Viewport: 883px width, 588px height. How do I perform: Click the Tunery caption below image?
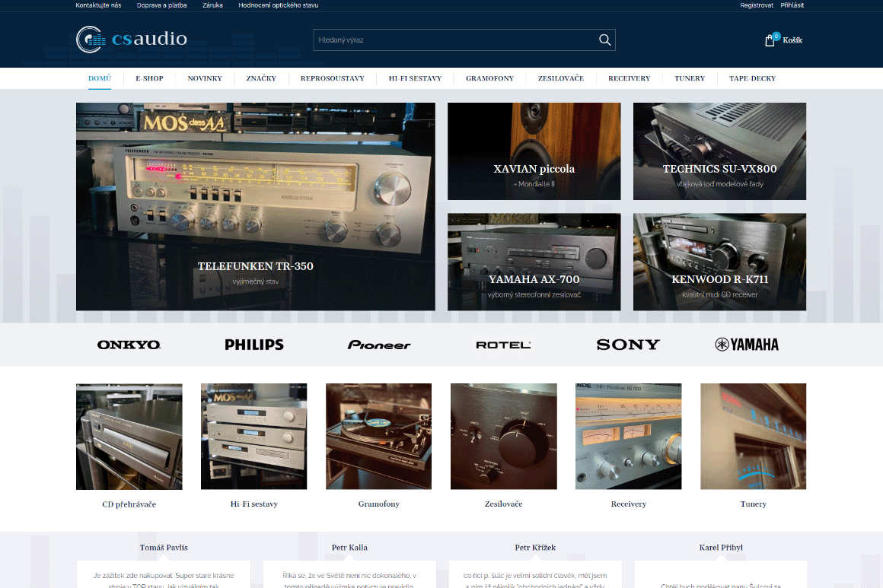754,504
